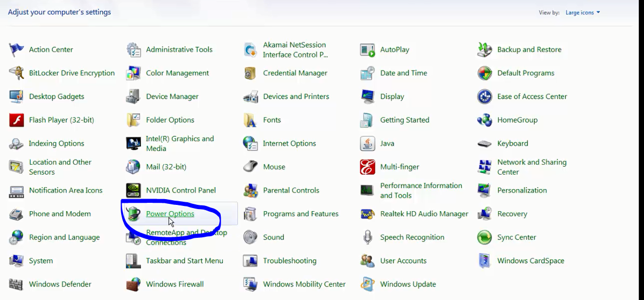Image resolution: width=644 pixels, height=300 pixels.
Task: Click the Phone and Modem link
Action: click(60, 214)
